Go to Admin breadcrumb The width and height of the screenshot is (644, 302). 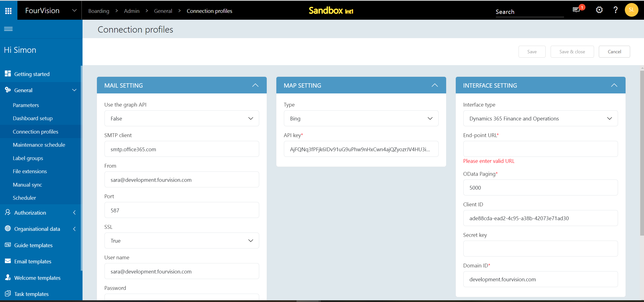(132, 11)
